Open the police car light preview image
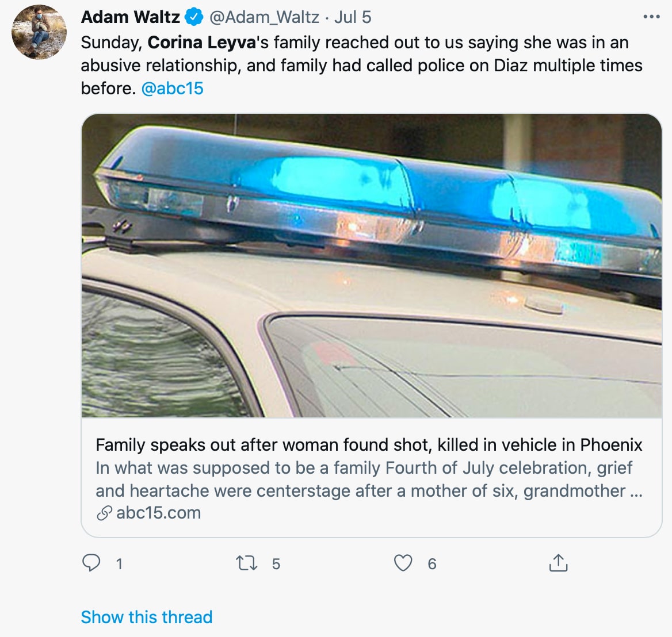 point(372,266)
